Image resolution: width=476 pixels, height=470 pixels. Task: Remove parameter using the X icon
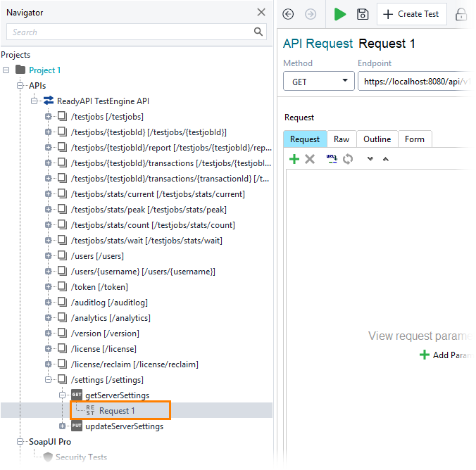click(310, 159)
